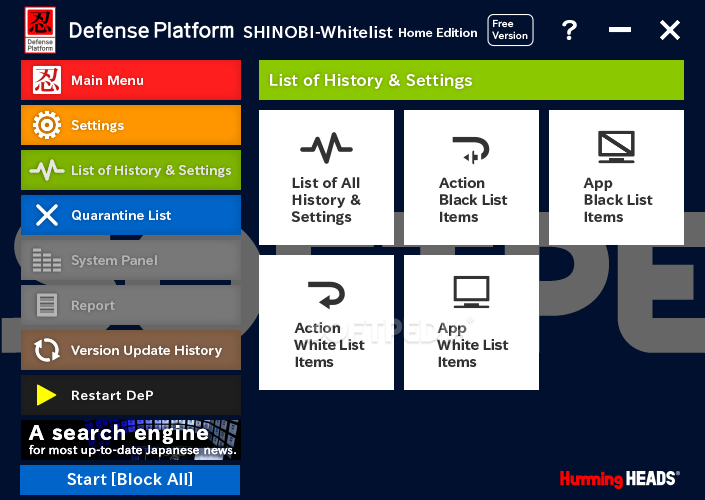Click the Humming Heads logo
705x500 pixels.
point(620,479)
